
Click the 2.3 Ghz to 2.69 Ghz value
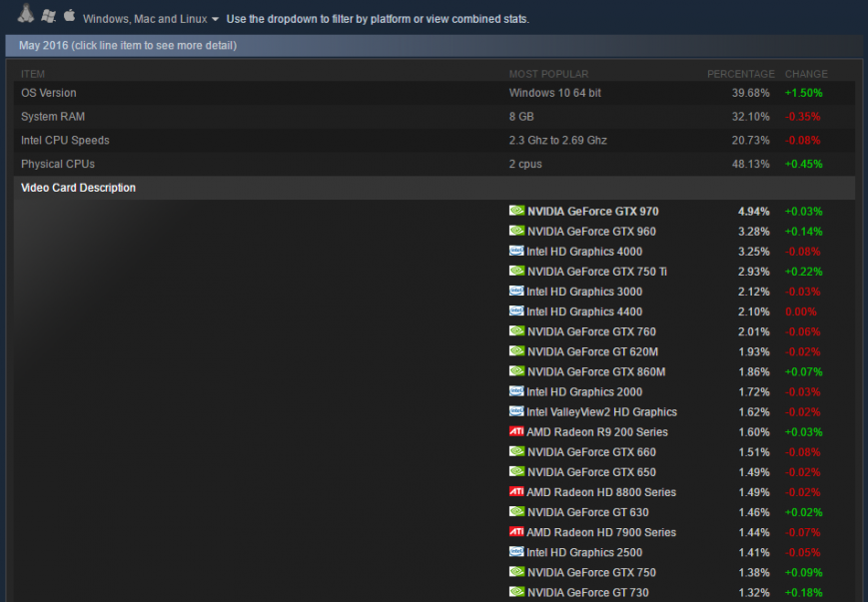point(558,141)
